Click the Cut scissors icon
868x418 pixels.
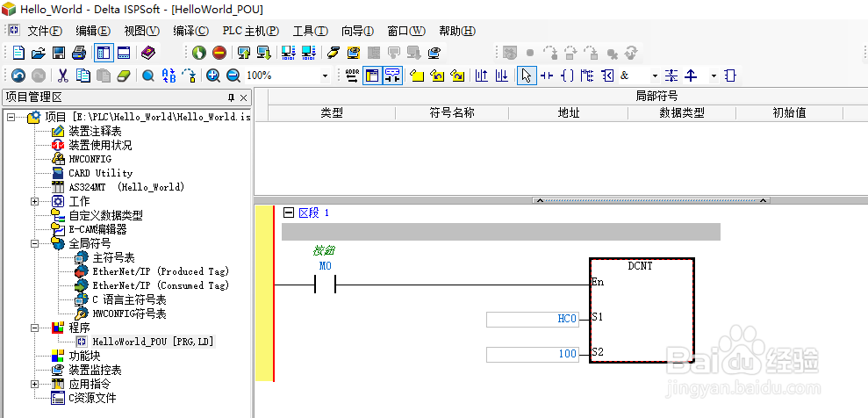point(63,76)
